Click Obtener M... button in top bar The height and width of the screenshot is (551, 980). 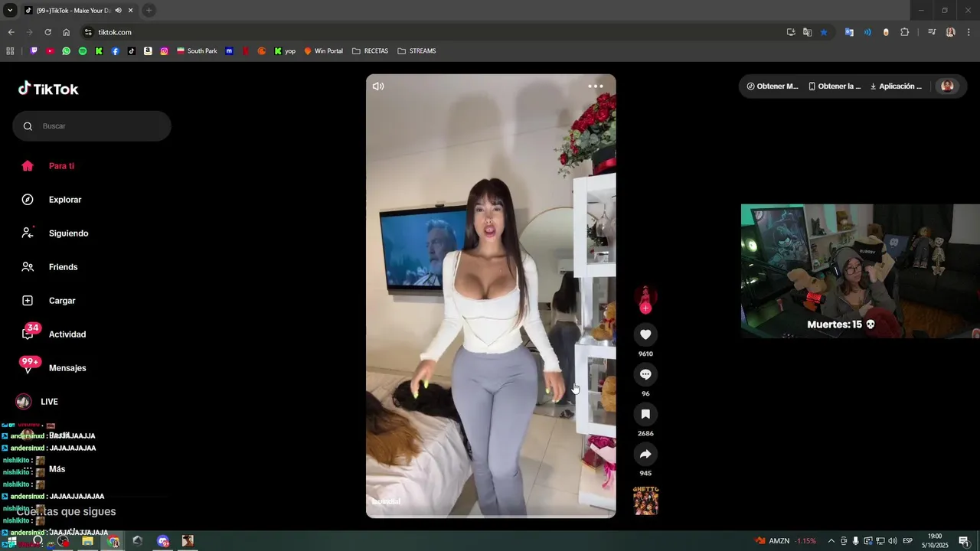[x=773, y=86]
